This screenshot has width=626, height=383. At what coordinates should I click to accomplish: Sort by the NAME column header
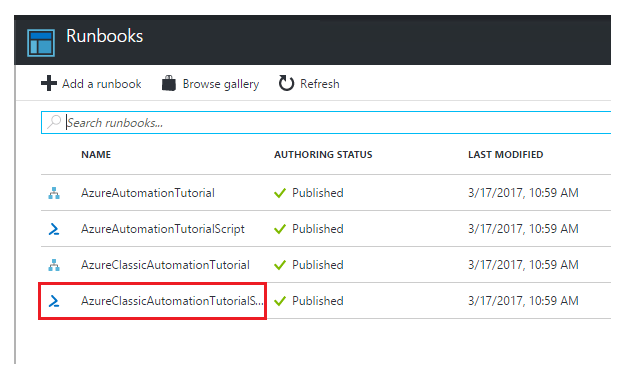click(96, 155)
